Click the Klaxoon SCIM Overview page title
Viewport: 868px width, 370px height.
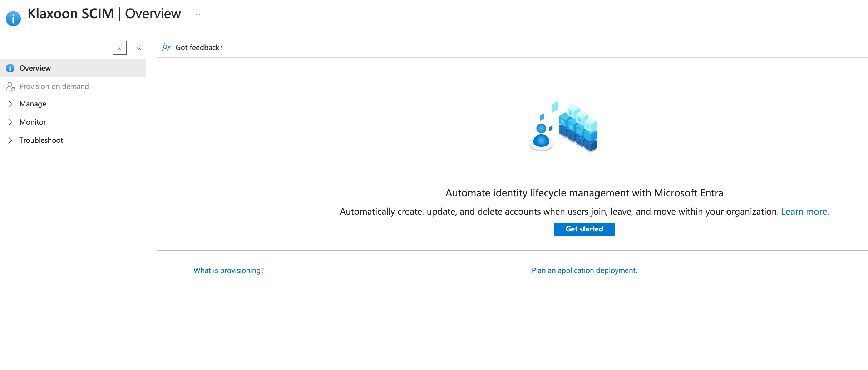104,14
